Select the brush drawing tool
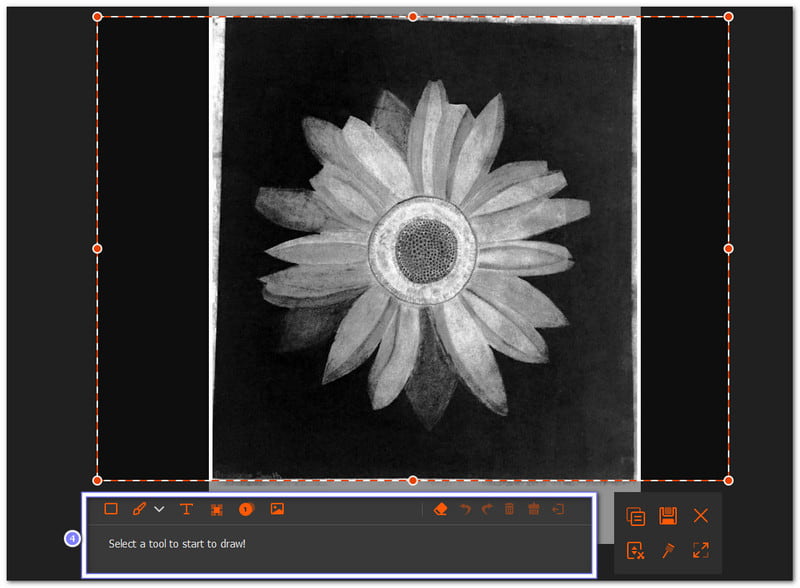Screen dimensions: 800x588 [139, 509]
